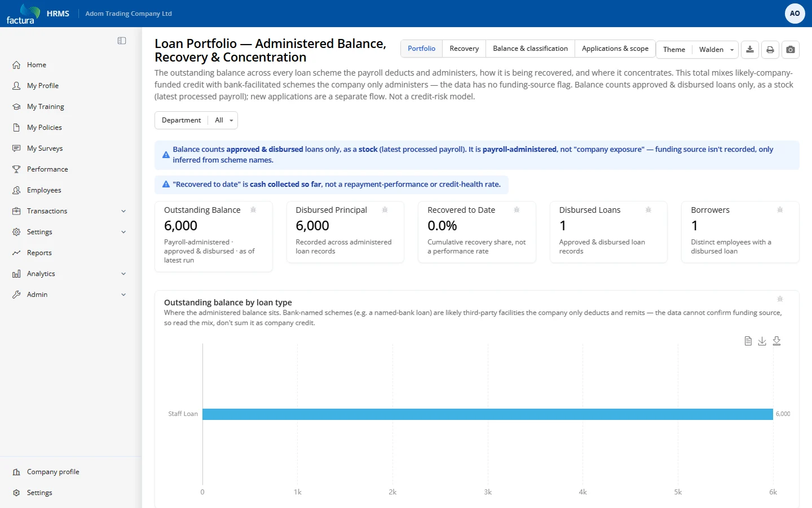Open Company profile link

click(53, 472)
